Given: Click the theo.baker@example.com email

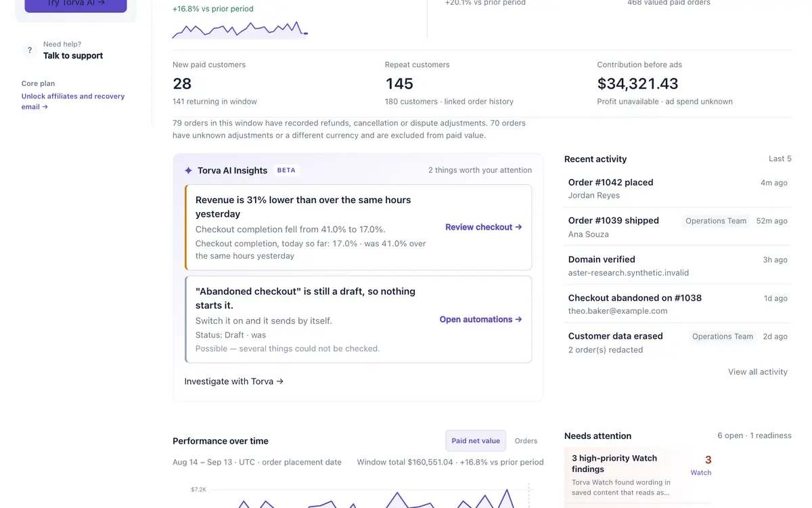Looking at the screenshot, I should [618, 311].
